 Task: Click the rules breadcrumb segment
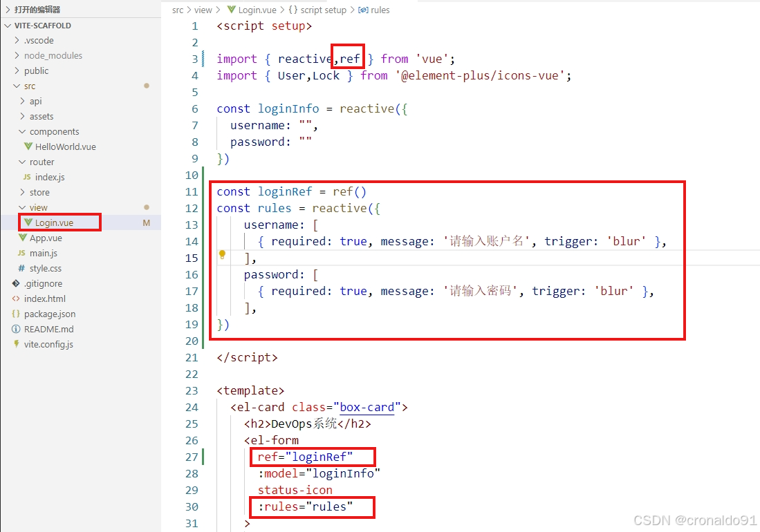pyautogui.click(x=380, y=10)
